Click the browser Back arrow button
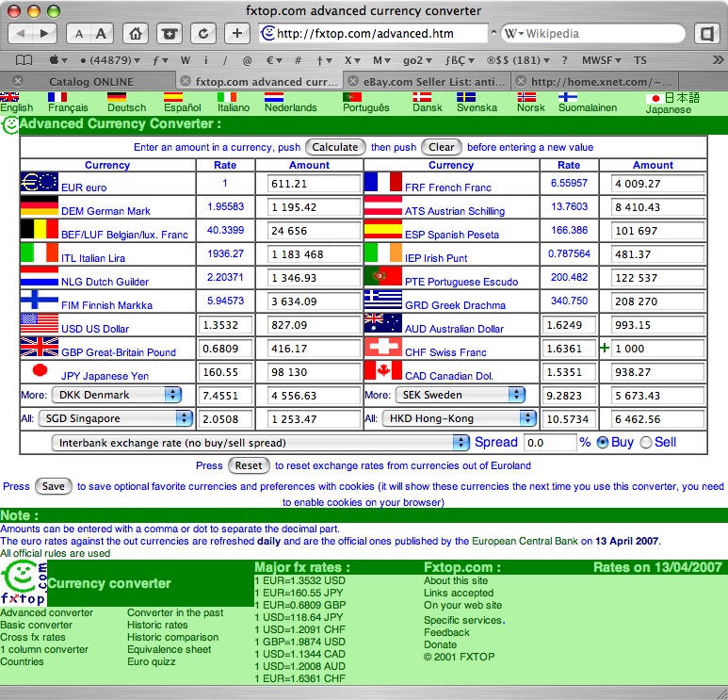This screenshot has height=700, width=728. tap(21, 33)
